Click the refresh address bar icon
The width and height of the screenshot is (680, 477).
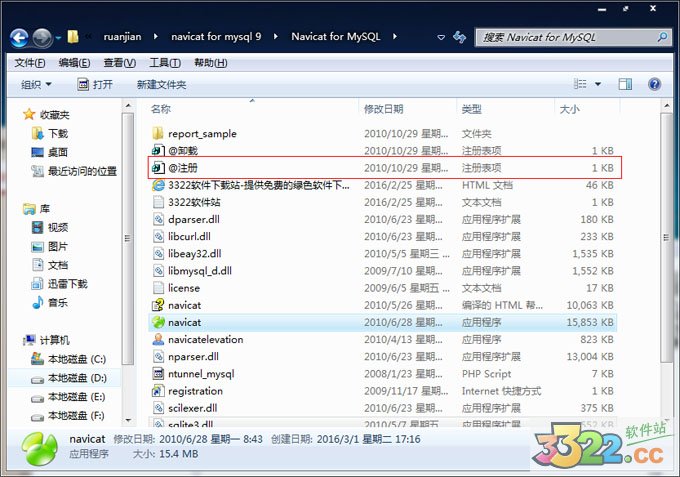tap(459, 37)
